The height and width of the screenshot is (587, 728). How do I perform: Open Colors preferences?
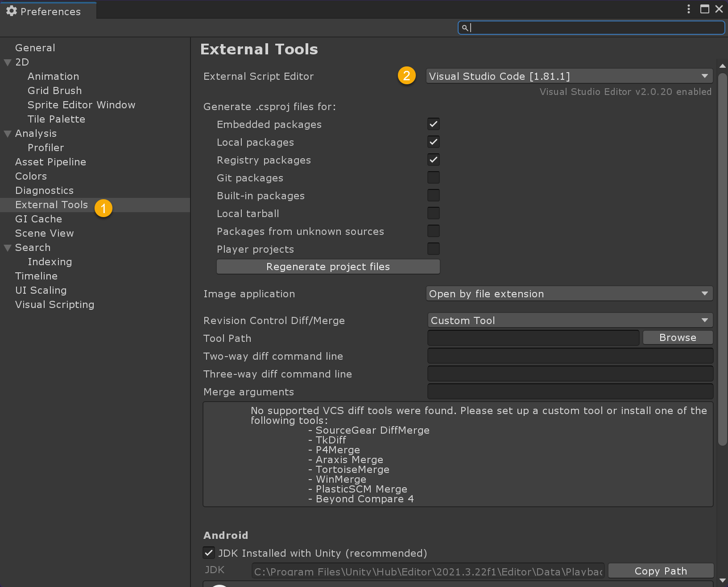click(x=31, y=176)
